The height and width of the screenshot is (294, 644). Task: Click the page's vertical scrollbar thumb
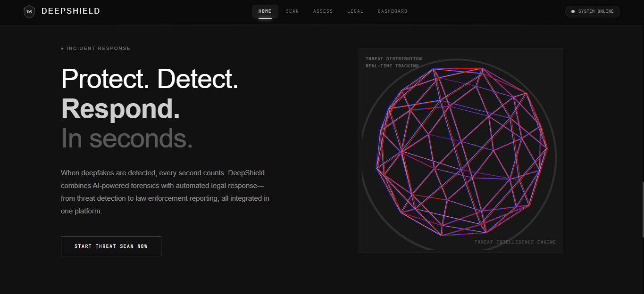point(642,210)
